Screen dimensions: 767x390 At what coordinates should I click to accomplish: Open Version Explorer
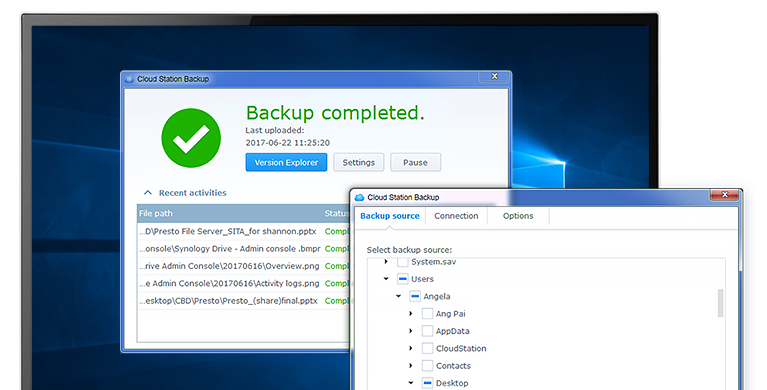[x=286, y=162]
